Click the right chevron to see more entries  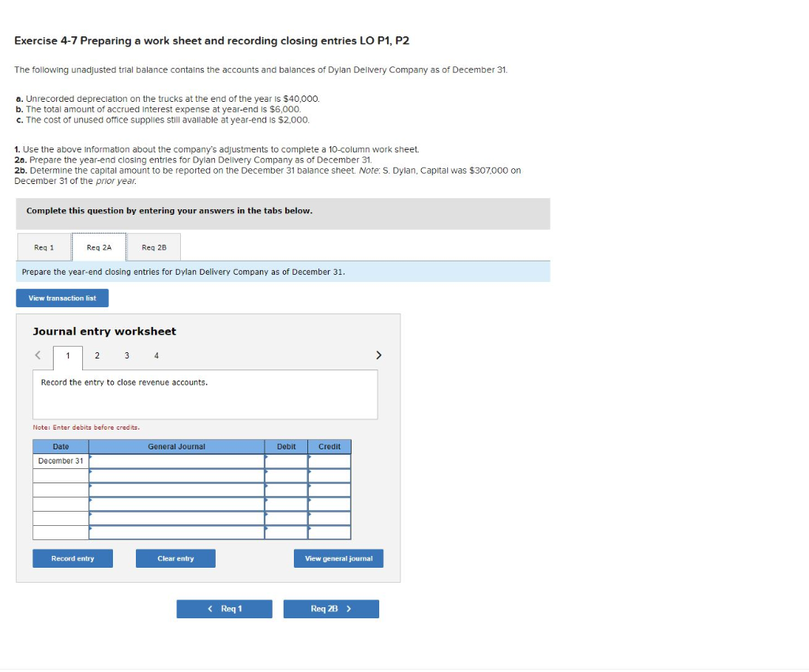tap(378, 355)
